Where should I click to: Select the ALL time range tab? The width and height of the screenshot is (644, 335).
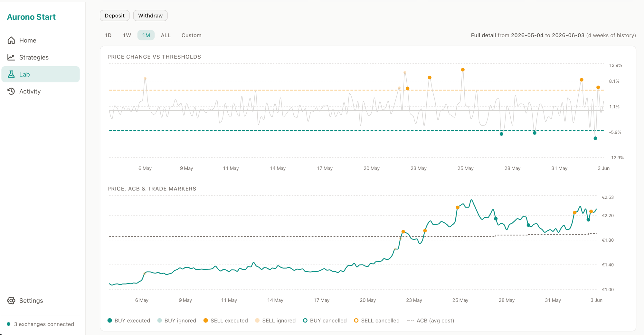pos(166,35)
